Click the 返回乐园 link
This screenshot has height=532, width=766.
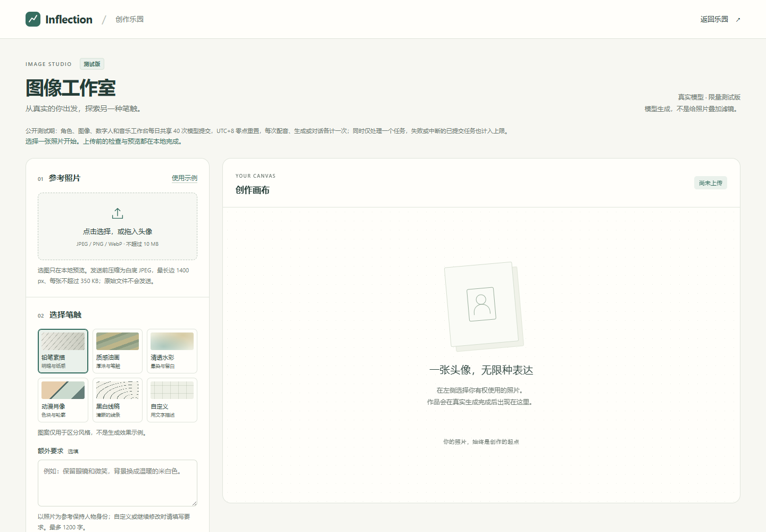pos(714,19)
